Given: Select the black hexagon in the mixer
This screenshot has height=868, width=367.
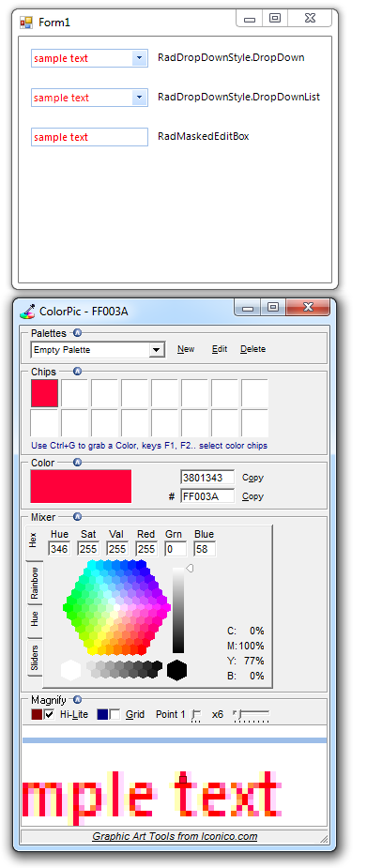Looking at the screenshot, I should pos(177,670).
